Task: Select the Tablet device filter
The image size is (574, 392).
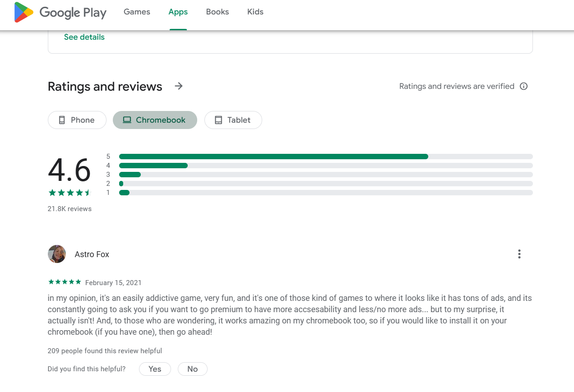Action: [x=233, y=120]
